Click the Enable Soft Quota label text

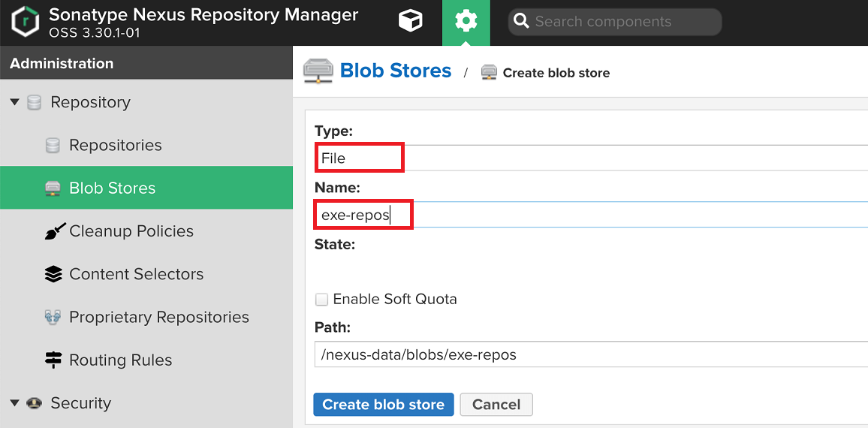pos(395,300)
